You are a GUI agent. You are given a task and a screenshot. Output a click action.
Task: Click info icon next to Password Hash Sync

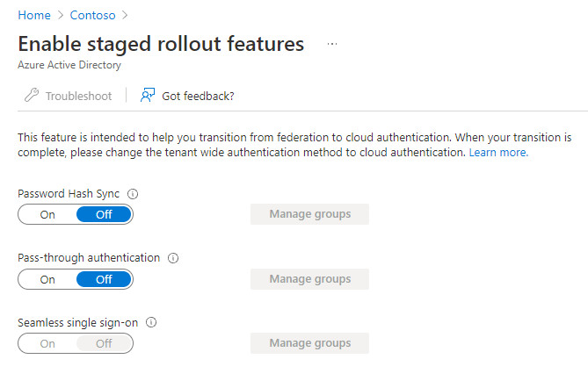point(134,194)
